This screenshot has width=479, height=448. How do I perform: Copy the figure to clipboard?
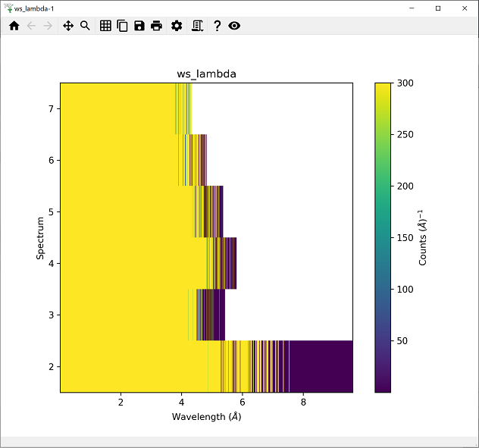click(122, 26)
